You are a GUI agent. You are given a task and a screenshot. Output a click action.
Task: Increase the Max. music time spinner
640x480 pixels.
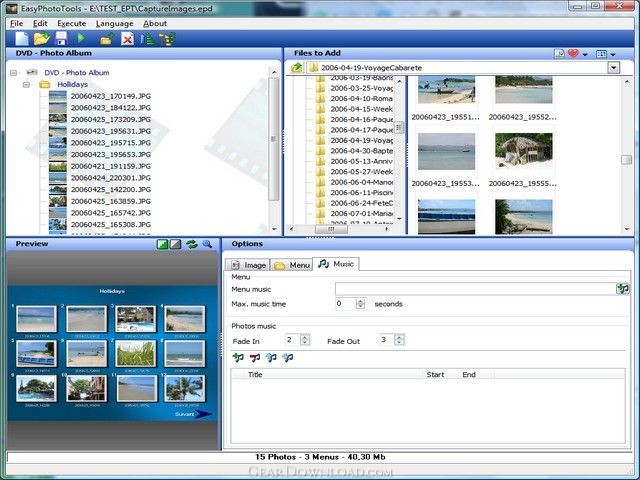pos(360,301)
